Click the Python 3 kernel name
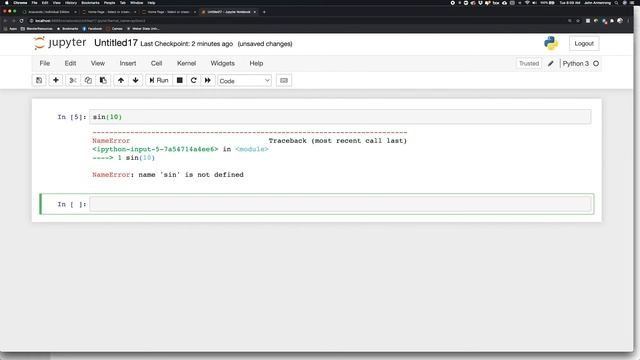This screenshot has width=640, height=360. 576,64
